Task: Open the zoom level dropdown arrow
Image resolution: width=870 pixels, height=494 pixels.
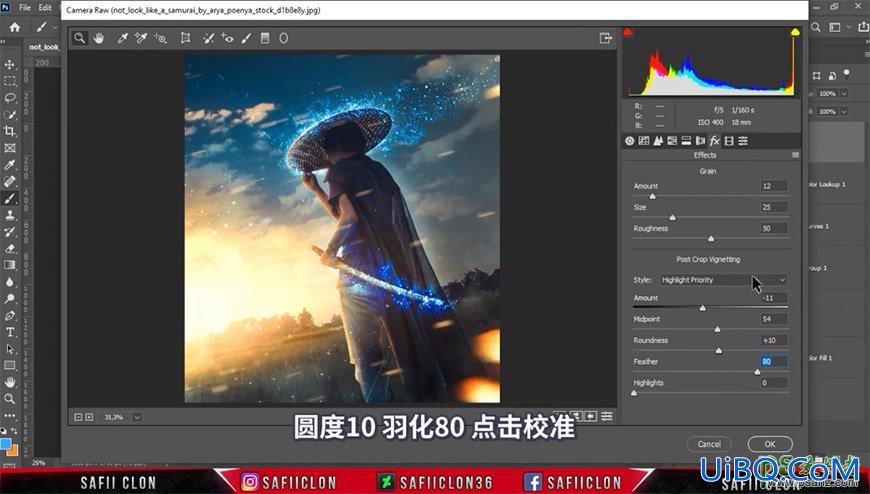Action: tap(137, 417)
